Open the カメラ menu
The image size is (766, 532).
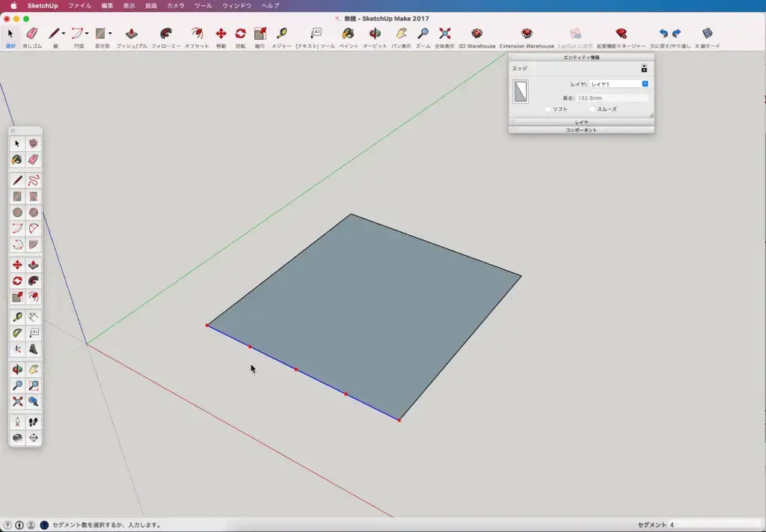pyautogui.click(x=175, y=6)
